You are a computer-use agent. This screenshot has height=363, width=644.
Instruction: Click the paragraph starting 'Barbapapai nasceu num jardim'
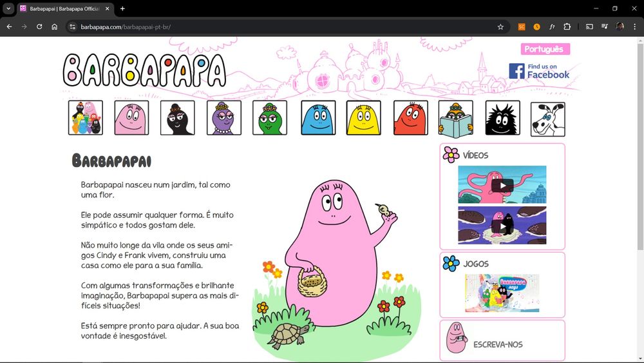(x=156, y=190)
